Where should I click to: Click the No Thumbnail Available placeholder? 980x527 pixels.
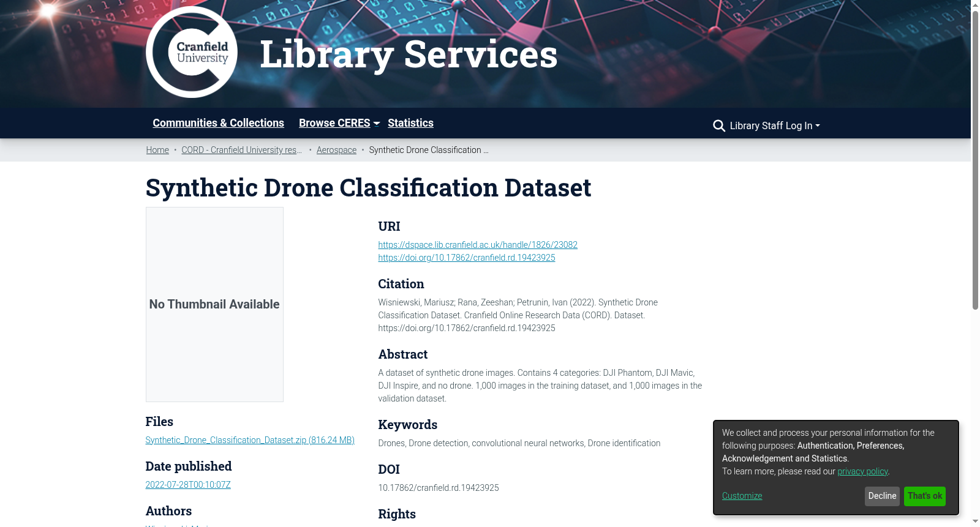[x=214, y=304]
